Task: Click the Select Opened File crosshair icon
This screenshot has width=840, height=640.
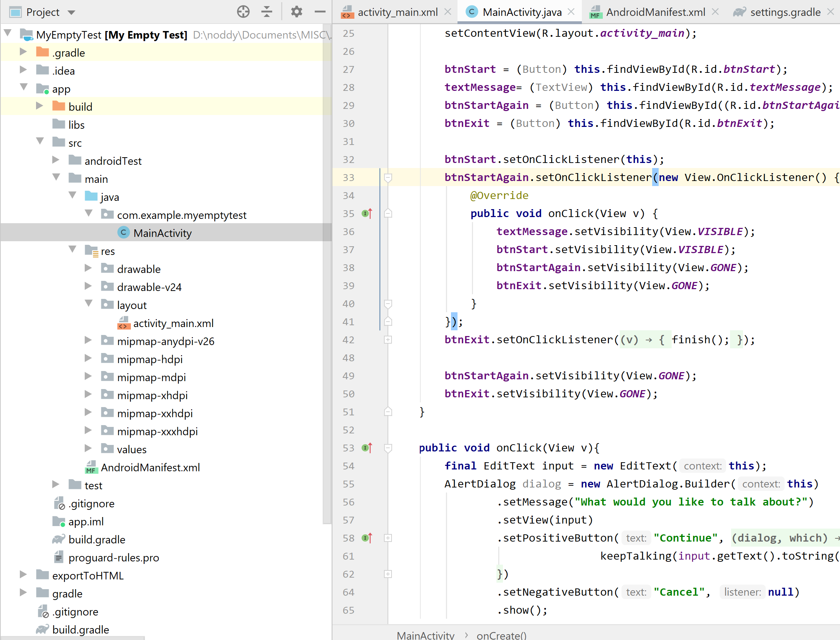Action: tap(243, 12)
